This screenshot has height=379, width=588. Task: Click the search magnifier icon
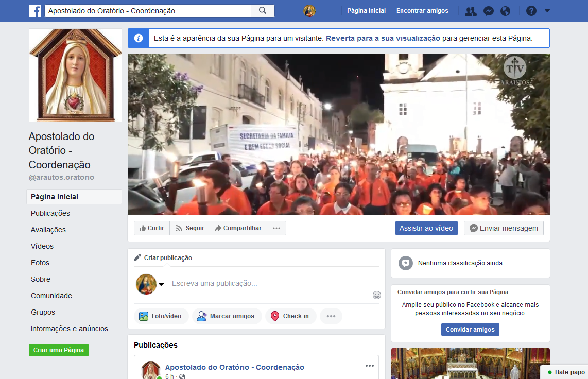coord(263,11)
